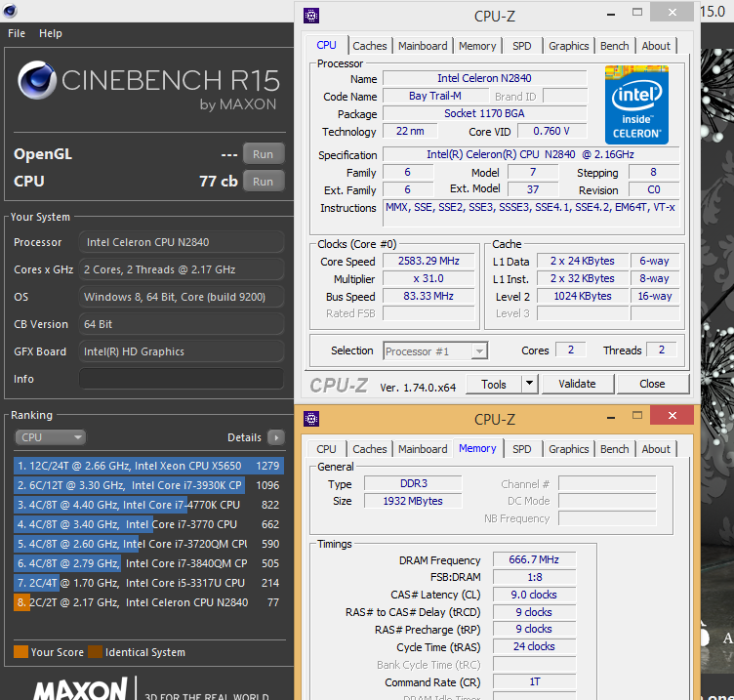
Task: Click the orange Your Score legend swatch
Action: point(20,652)
